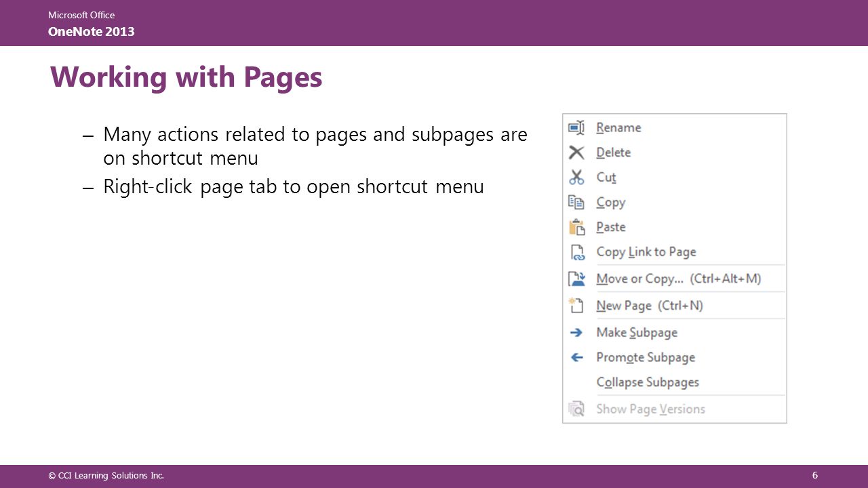The width and height of the screenshot is (868, 488).
Task: Select New Page (Ctrl+N) entry
Action: pyautogui.click(x=675, y=306)
